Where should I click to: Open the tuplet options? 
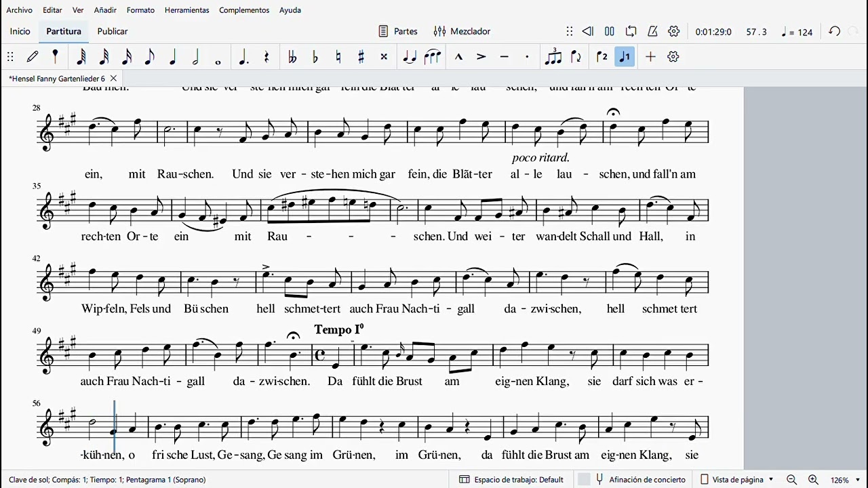tap(553, 57)
